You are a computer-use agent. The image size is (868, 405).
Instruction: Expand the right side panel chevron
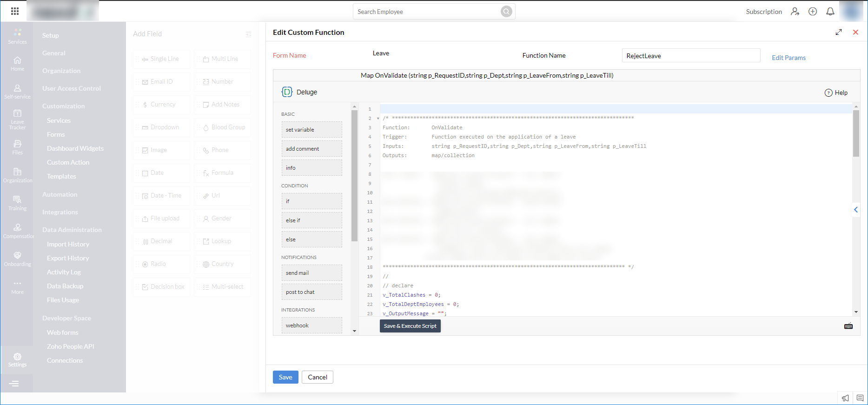coord(855,210)
